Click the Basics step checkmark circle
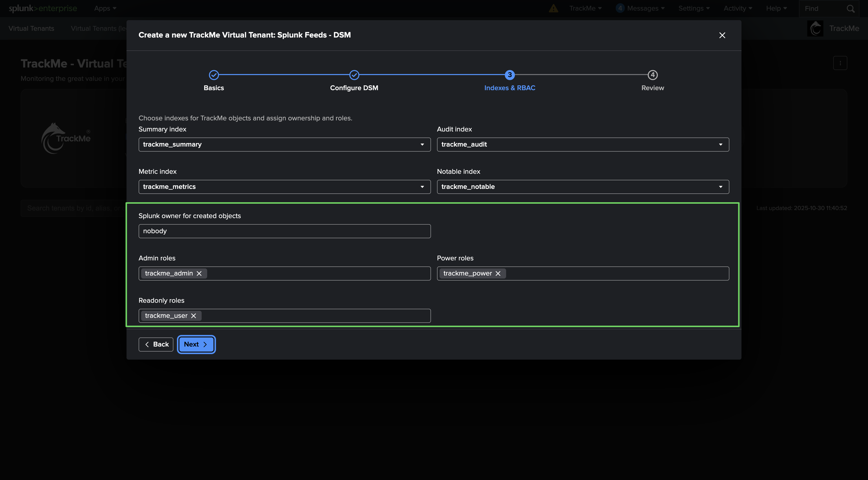The height and width of the screenshot is (480, 868). pyautogui.click(x=214, y=75)
